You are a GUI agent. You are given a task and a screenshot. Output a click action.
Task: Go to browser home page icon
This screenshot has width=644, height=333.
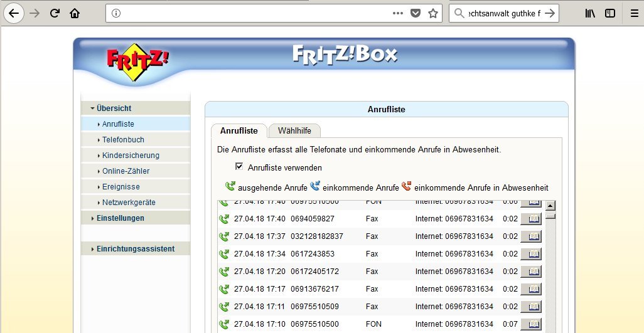74,13
